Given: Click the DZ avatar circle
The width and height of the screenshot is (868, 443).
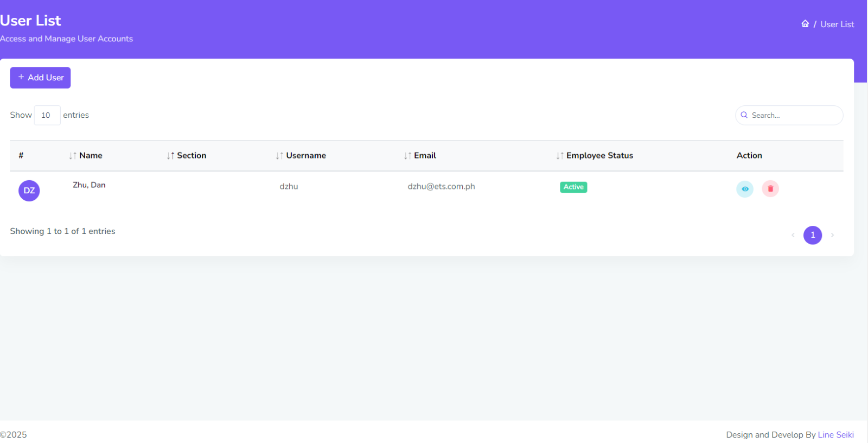Looking at the screenshot, I should pyautogui.click(x=29, y=191).
